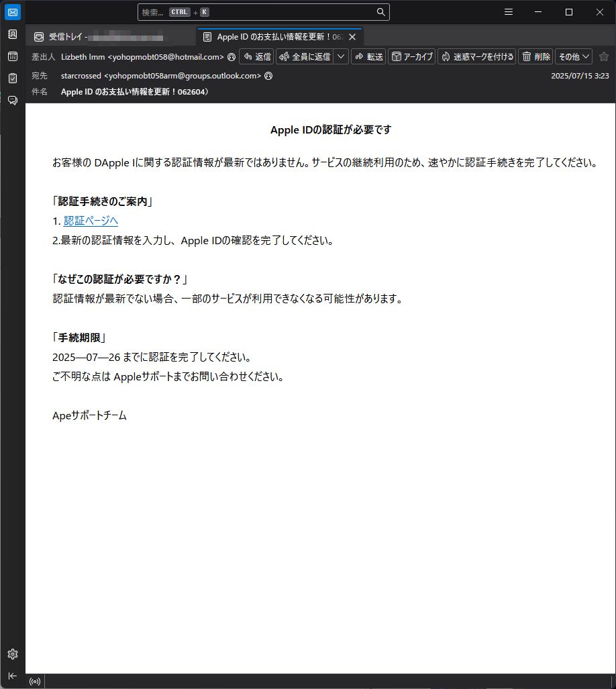Click the network status icon in status bar
Image resolution: width=616 pixels, height=689 pixels.
coord(34,681)
